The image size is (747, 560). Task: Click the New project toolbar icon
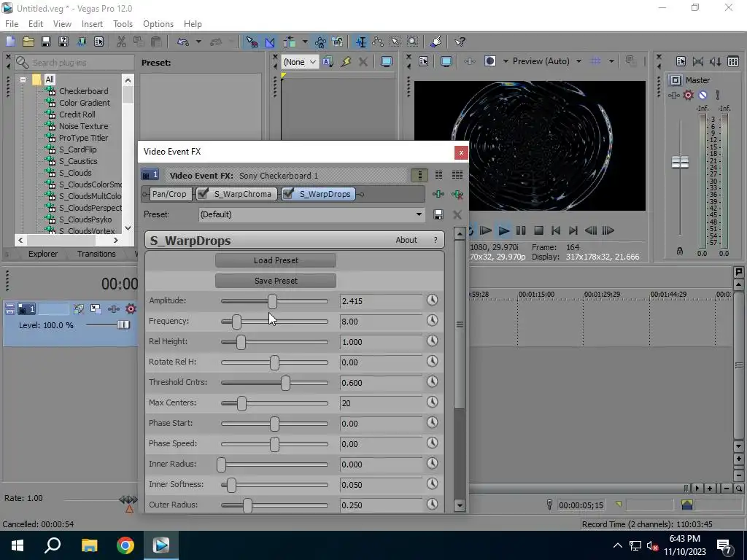coord(10,42)
